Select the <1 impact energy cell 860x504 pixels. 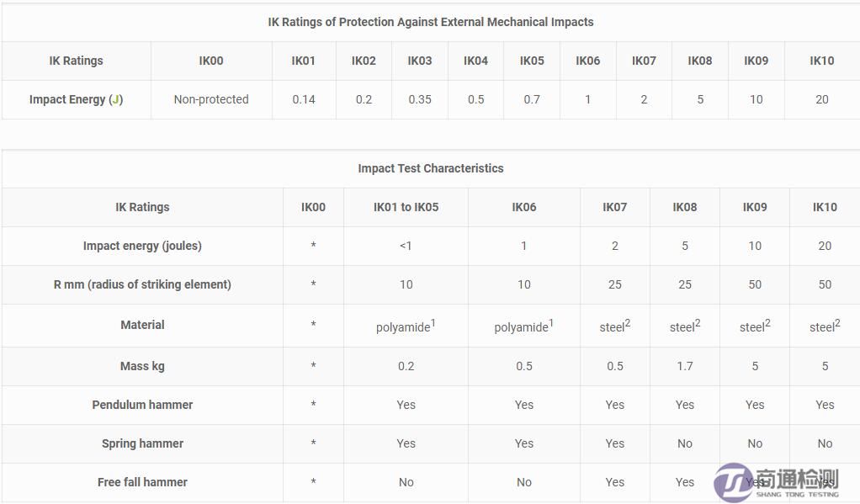point(406,246)
